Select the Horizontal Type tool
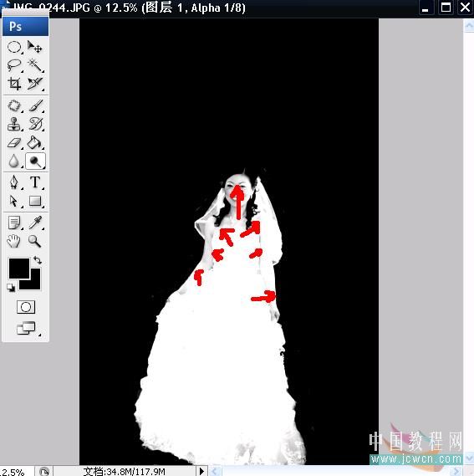Screen dimensions: 474x476 pos(35,182)
